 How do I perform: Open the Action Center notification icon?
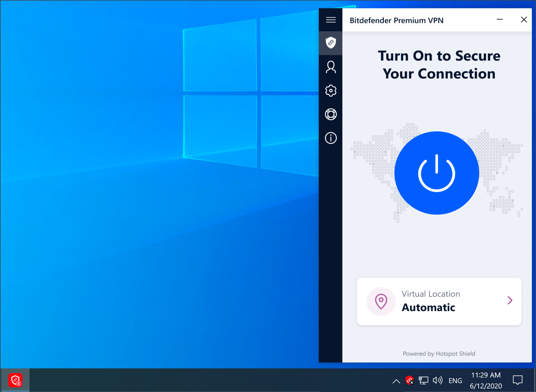coord(518,380)
